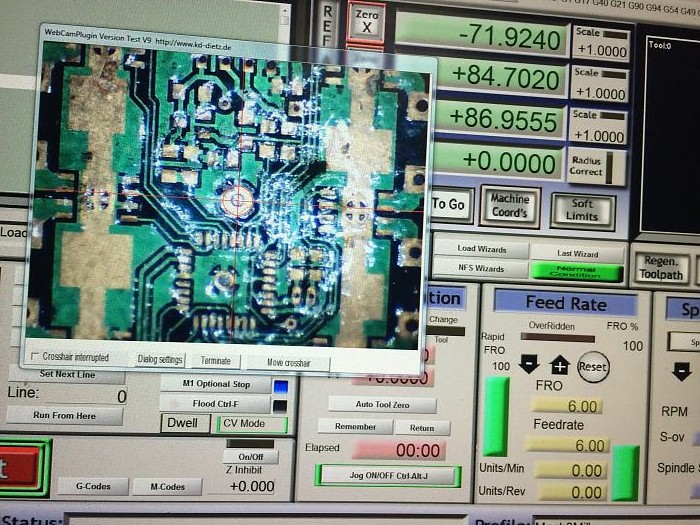
Task: Click the FRO value field
Action: pos(568,406)
